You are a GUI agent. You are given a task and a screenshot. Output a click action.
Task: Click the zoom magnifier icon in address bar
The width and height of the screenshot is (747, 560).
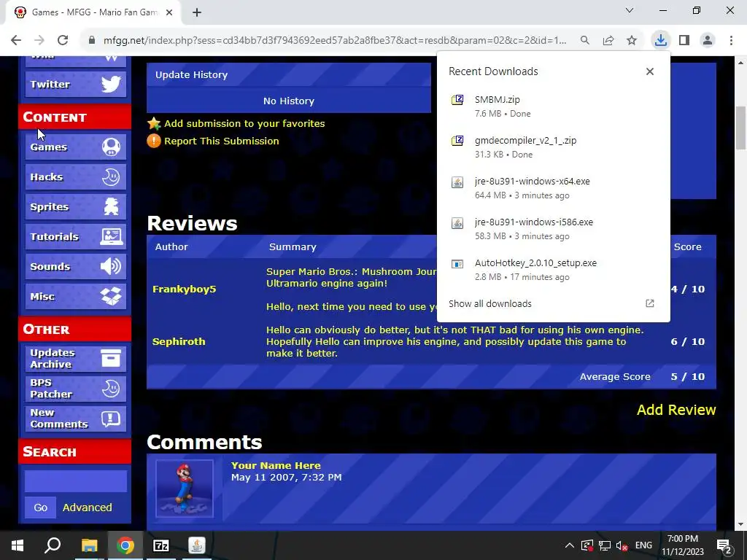click(585, 41)
